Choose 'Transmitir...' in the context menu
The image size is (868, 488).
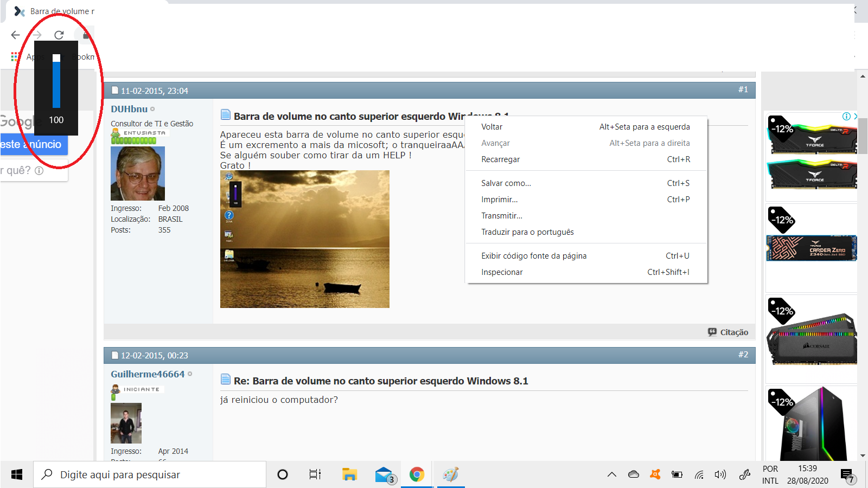click(586, 216)
